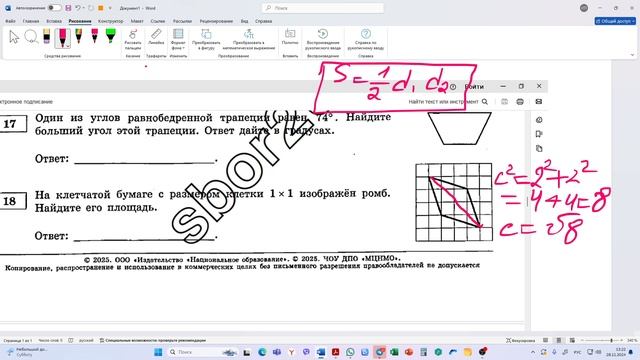
Task: Open the undo history dropdown arrow
Action: coord(83,8)
